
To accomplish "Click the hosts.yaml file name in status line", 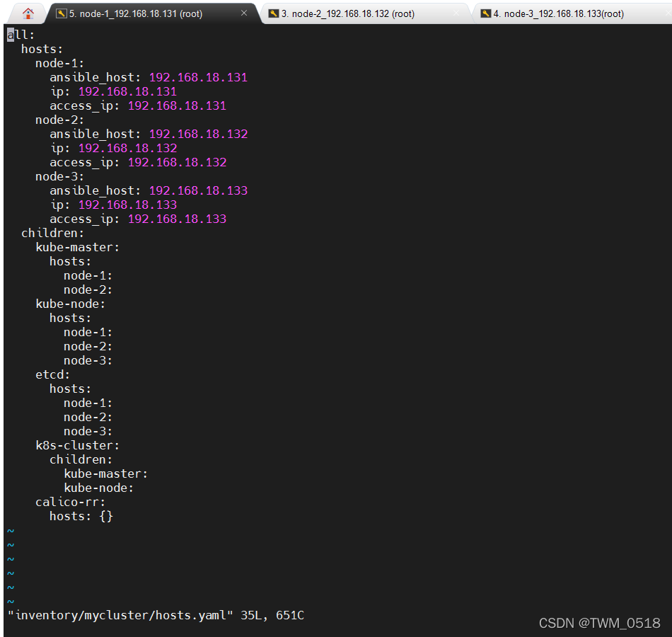I will click(120, 615).
